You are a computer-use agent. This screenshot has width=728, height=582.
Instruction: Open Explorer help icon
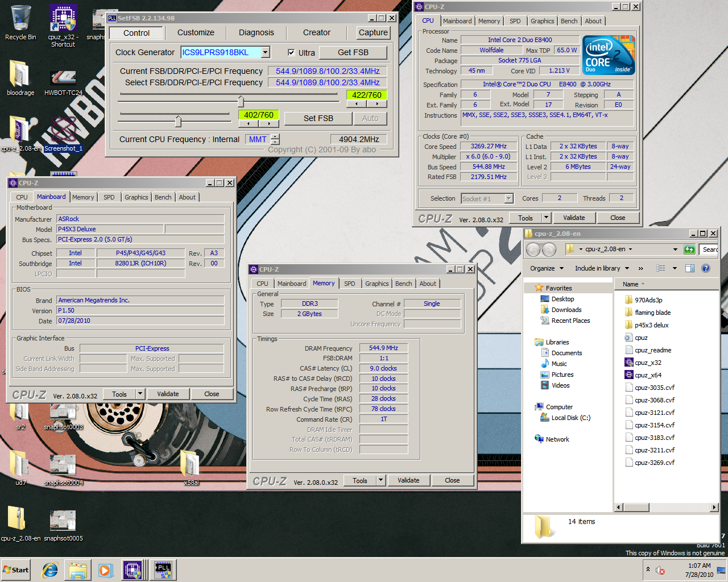point(706,268)
